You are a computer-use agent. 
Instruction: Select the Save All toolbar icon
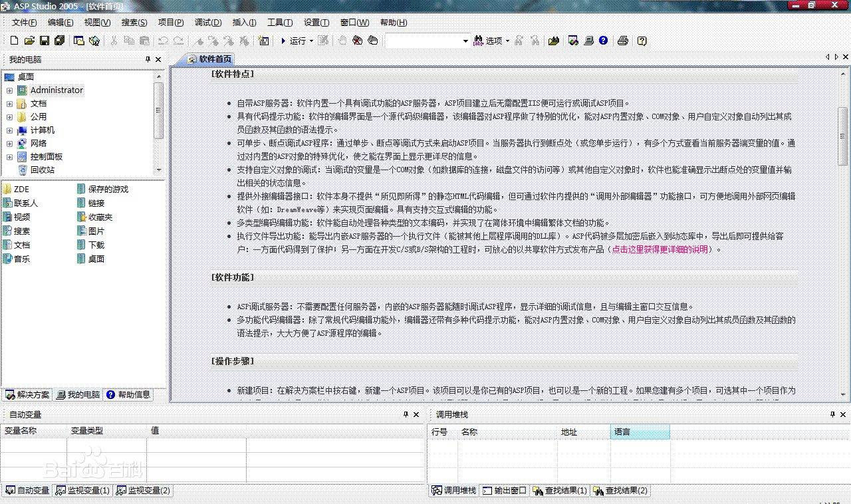coord(59,41)
